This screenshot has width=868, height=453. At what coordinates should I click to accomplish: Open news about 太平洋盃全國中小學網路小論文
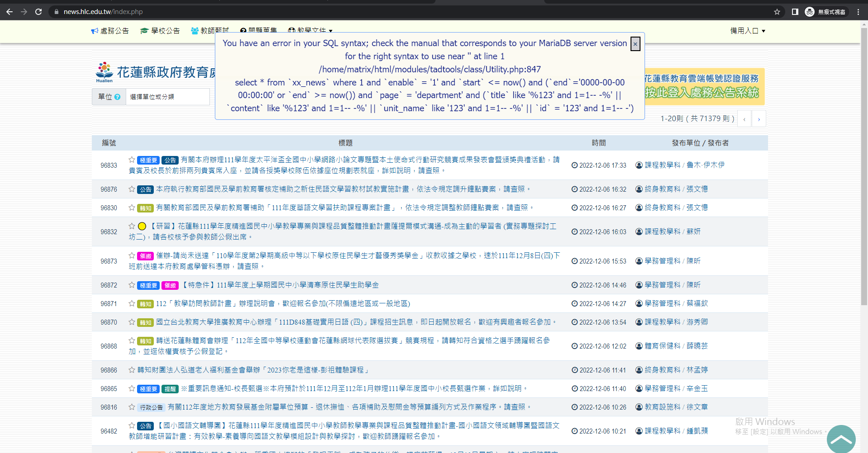coord(344,165)
